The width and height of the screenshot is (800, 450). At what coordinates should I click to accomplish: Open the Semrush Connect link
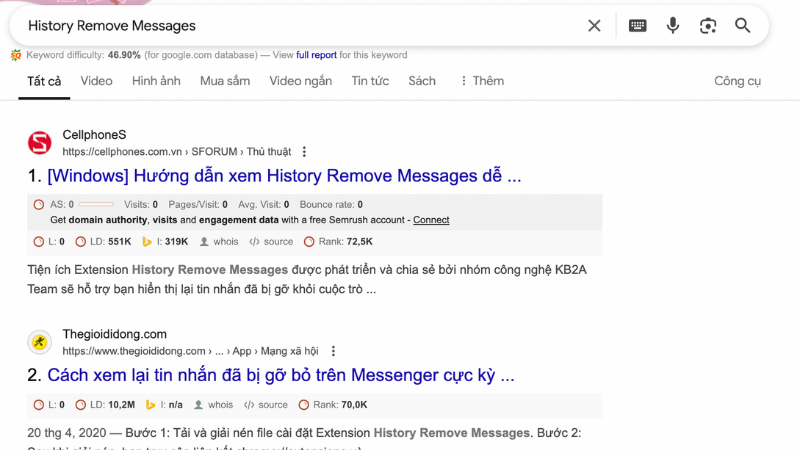click(431, 220)
